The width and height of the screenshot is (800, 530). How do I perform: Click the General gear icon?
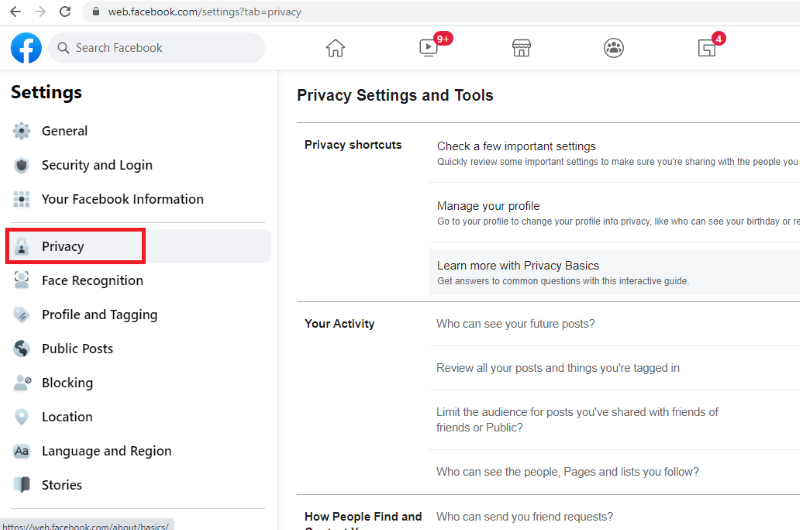pos(21,131)
